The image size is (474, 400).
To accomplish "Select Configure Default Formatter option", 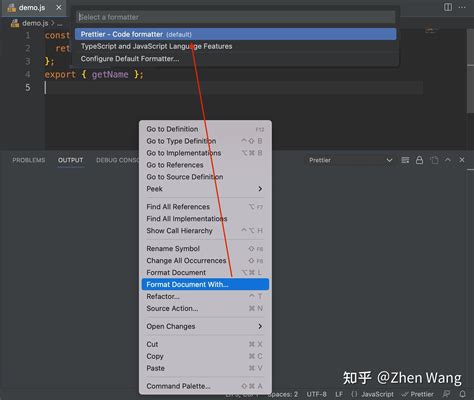I will coord(236,59).
